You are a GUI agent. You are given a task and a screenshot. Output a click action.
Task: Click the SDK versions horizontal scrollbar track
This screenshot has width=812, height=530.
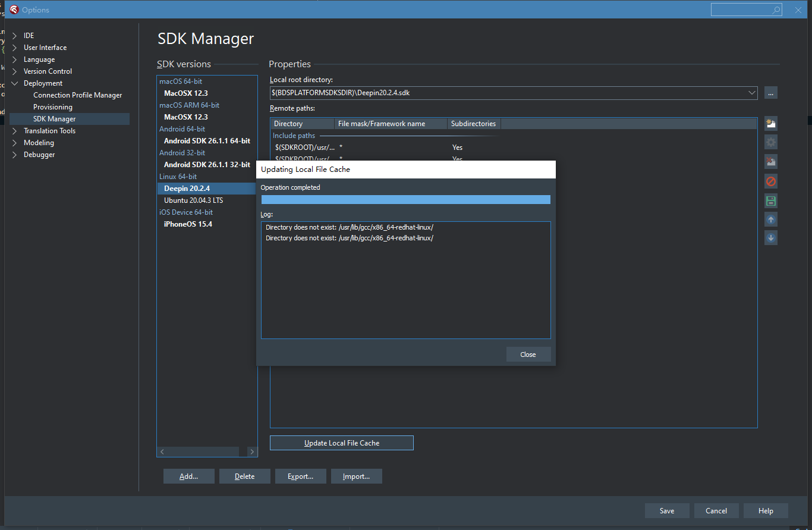click(x=207, y=452)
